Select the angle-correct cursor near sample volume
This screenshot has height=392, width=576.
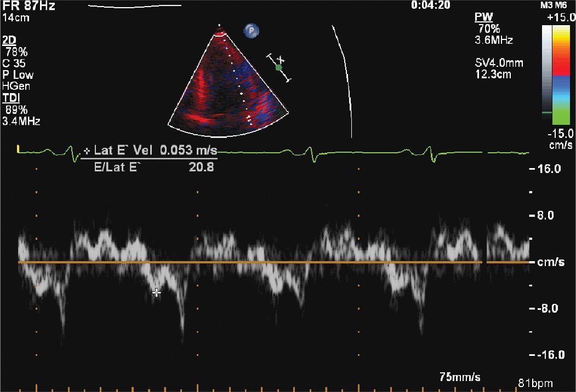281,59
